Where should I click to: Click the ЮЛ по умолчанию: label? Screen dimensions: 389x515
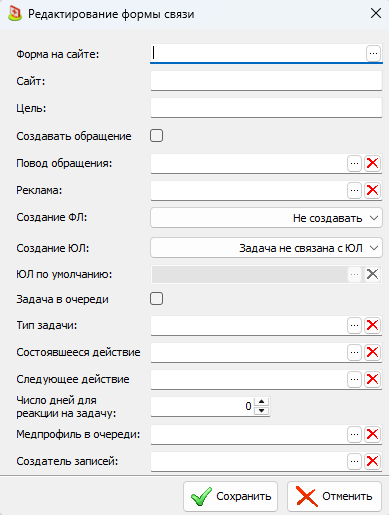[64, 274]
